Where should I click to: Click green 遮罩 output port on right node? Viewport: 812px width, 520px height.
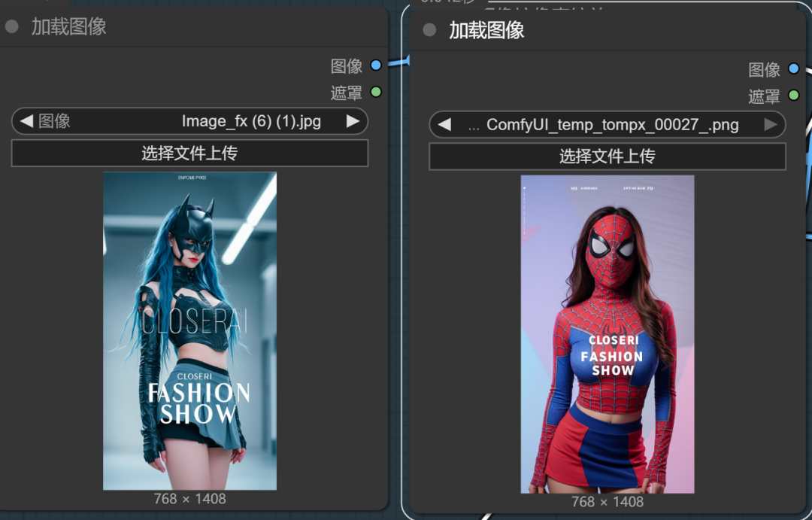(793, 96)
